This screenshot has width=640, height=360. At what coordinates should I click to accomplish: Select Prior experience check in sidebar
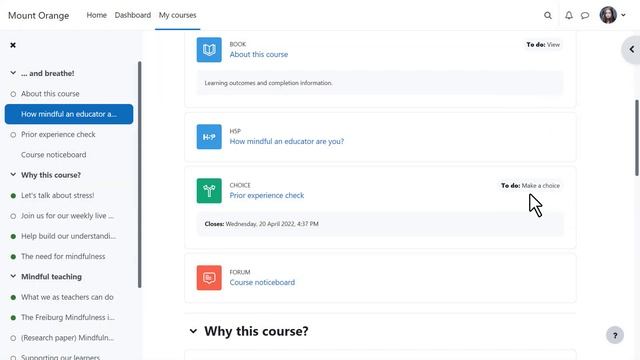[58, 134]
